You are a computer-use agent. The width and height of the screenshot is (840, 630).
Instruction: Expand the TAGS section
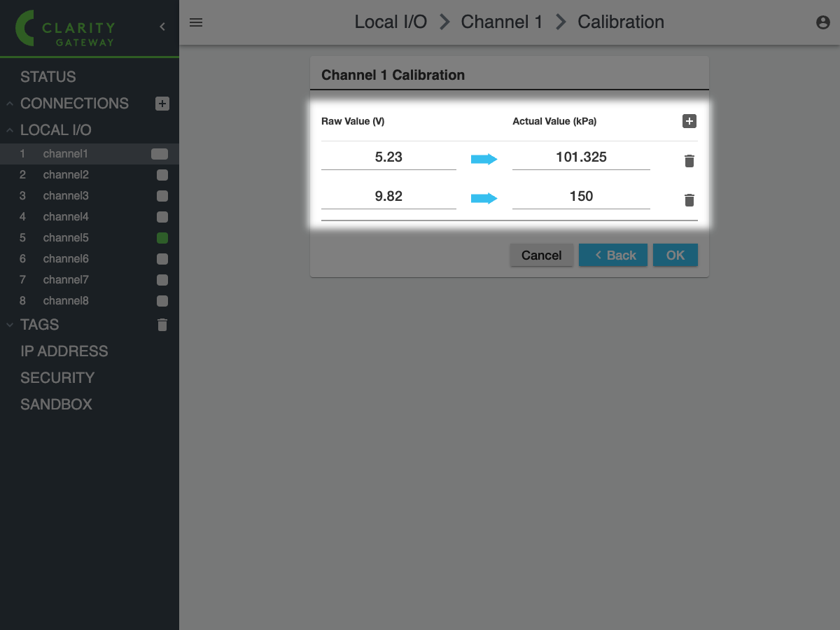tap(10, 325)
